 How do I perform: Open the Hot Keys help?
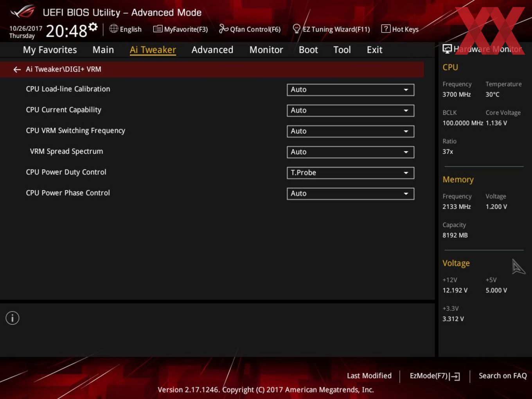coord(400,29)
